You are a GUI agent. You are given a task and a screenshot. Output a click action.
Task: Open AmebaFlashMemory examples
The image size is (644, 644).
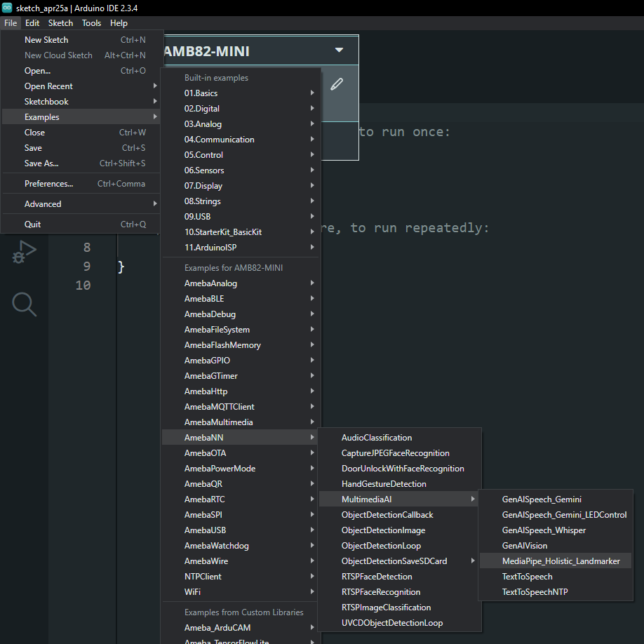(240, 345)
